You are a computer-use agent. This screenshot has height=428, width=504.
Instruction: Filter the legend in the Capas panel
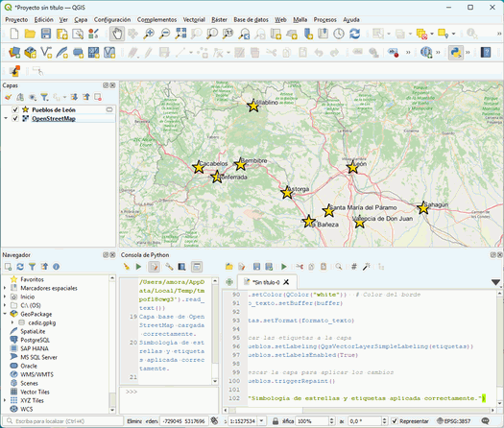(x=45, y=97)
